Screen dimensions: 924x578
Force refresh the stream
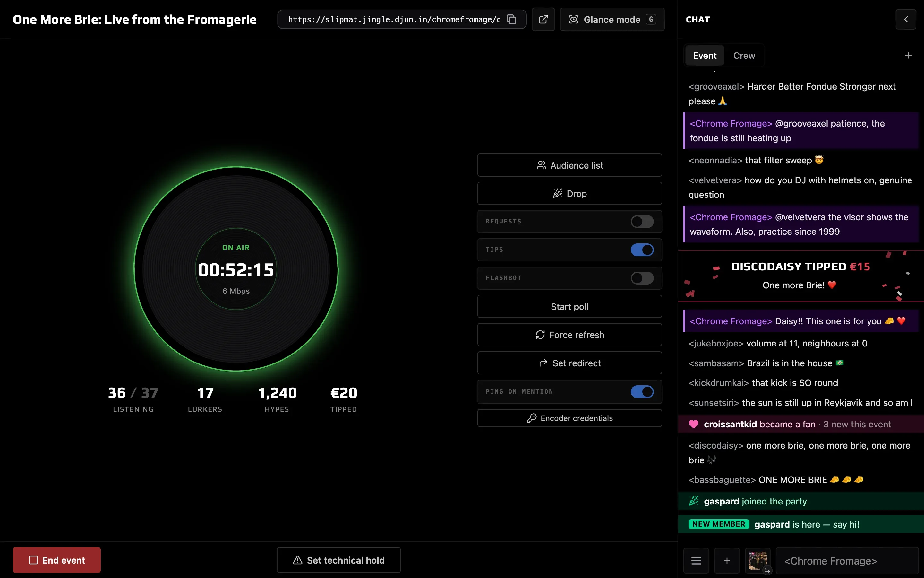pyautogui.click(x=569, y=335)
